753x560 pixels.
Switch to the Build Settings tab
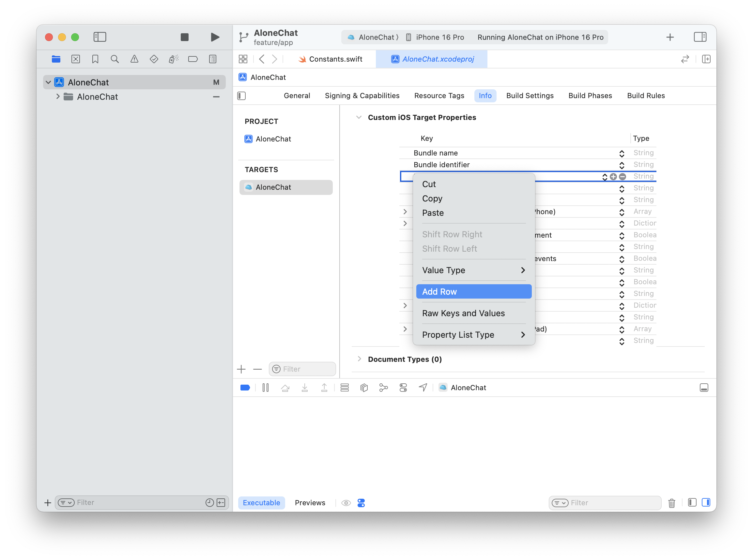530,96
